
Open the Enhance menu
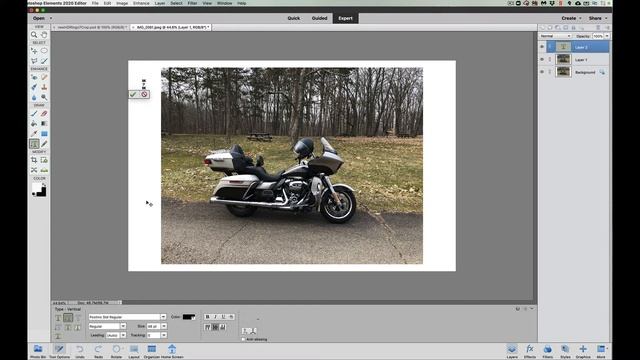pyautogui.click(x=141, y=3)
